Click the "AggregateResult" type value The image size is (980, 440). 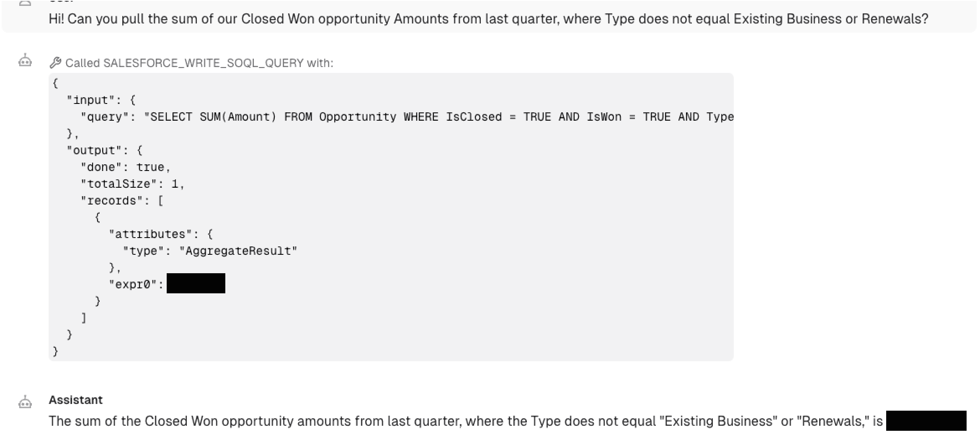pos(238,251)
